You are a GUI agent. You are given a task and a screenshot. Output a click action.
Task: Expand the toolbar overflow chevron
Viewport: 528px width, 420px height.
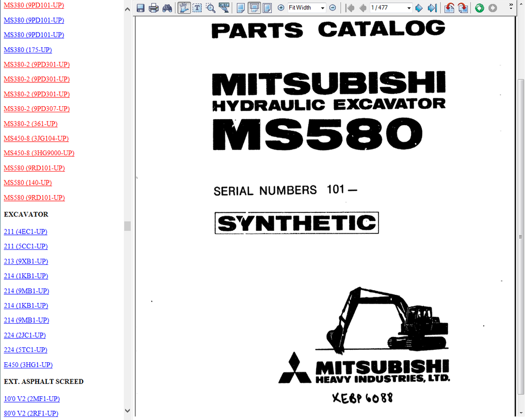(511, 6)
